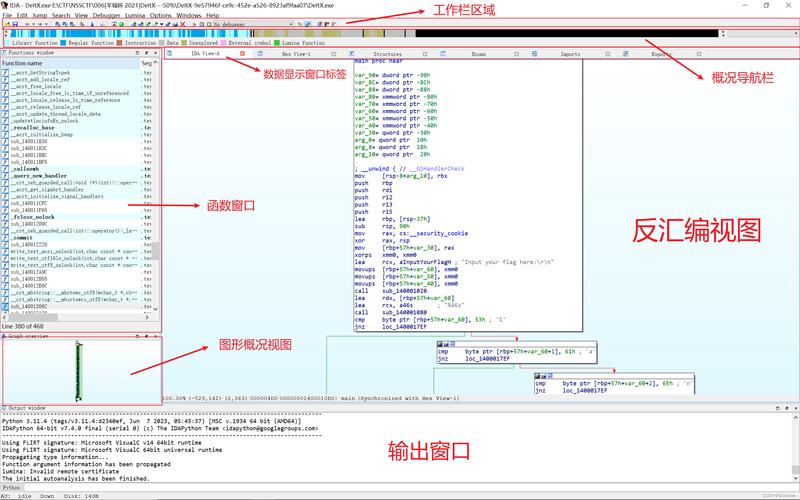Viewport: 800px width, 500px height.
Task: Close the IDA View-A tab
Action: (x=242, y=54)
